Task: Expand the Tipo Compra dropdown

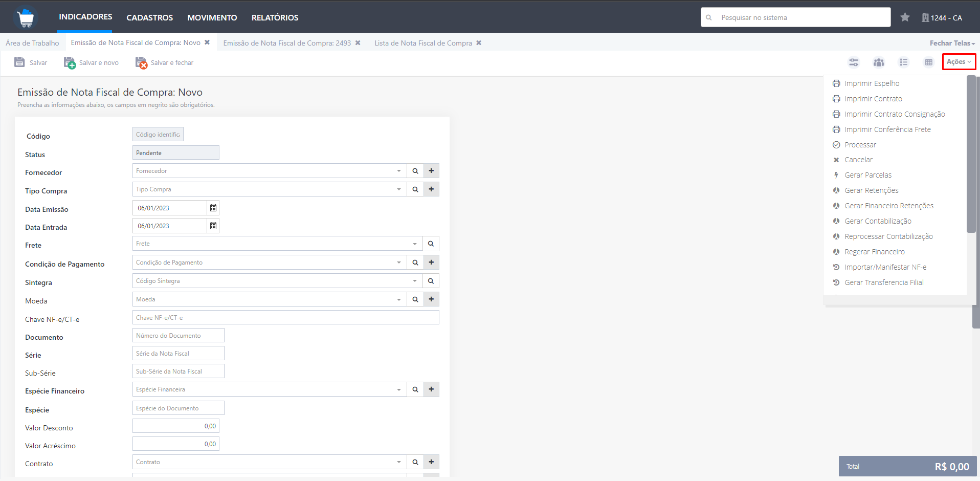Action: click(x=399, y=189)
